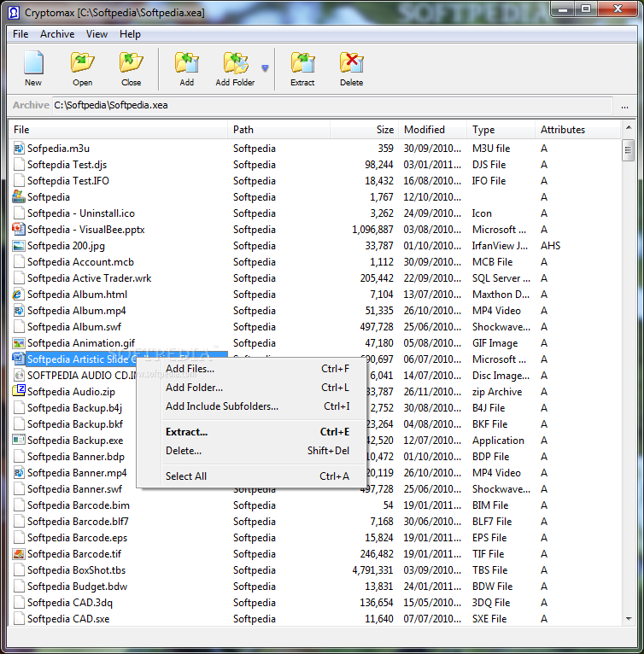Sort by the Attributes column header
This screenshot has height=654, width=644.
(x=578, y=130)
